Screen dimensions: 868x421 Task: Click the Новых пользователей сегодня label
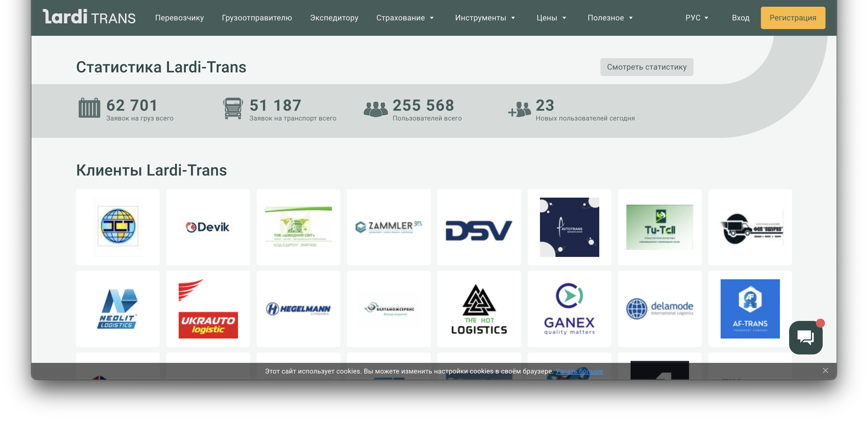click(x=585, y=118)
